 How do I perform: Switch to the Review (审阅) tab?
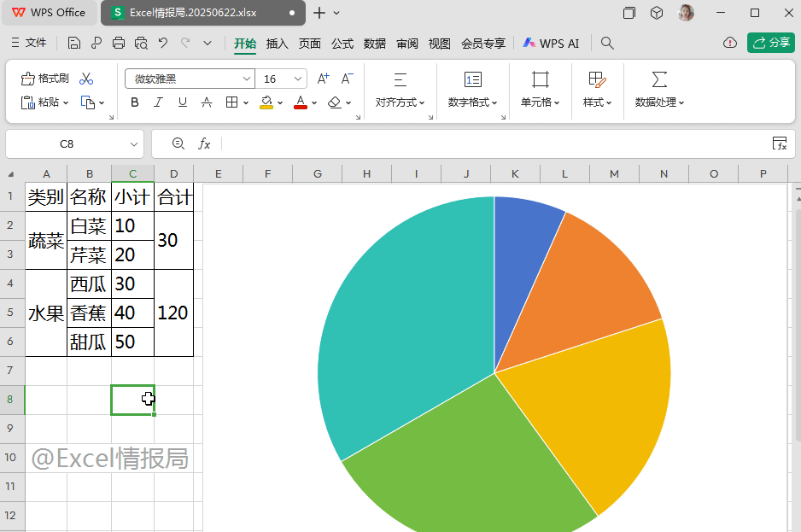(x=407, y=44)
